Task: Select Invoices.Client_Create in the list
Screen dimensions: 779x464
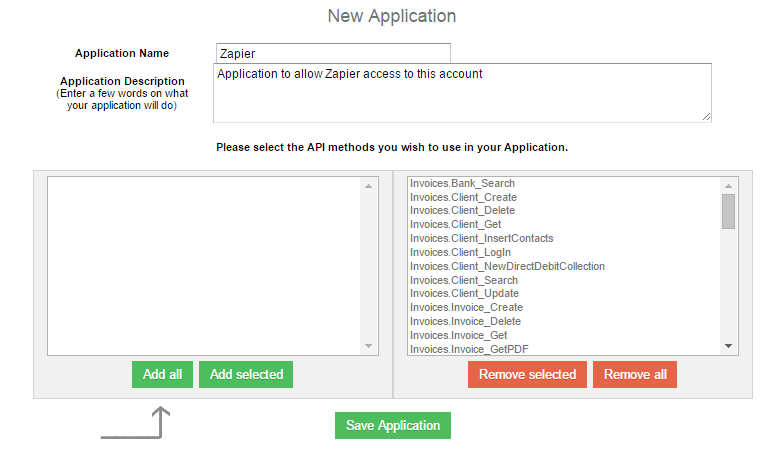Action: pyautogui.click(x=464, y=197)
